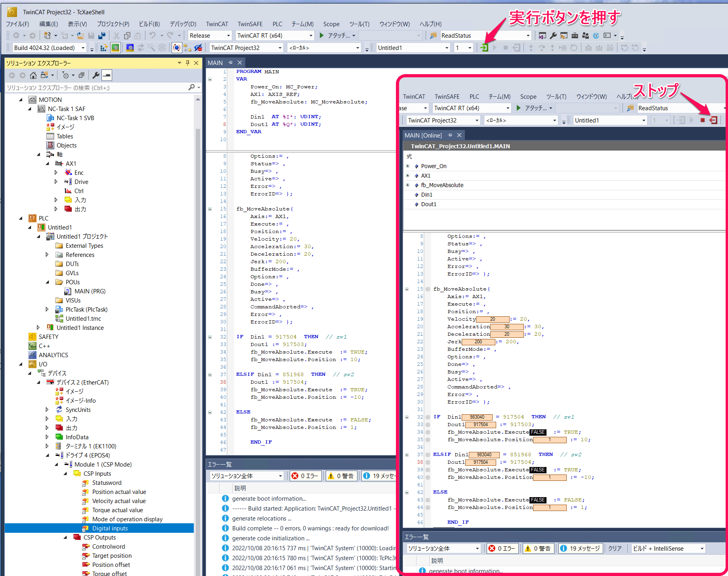Open the Scope menu in the main menu bar
Viewport: 728px width, 576px height.
pyautogui.click(x=331, y=24)
